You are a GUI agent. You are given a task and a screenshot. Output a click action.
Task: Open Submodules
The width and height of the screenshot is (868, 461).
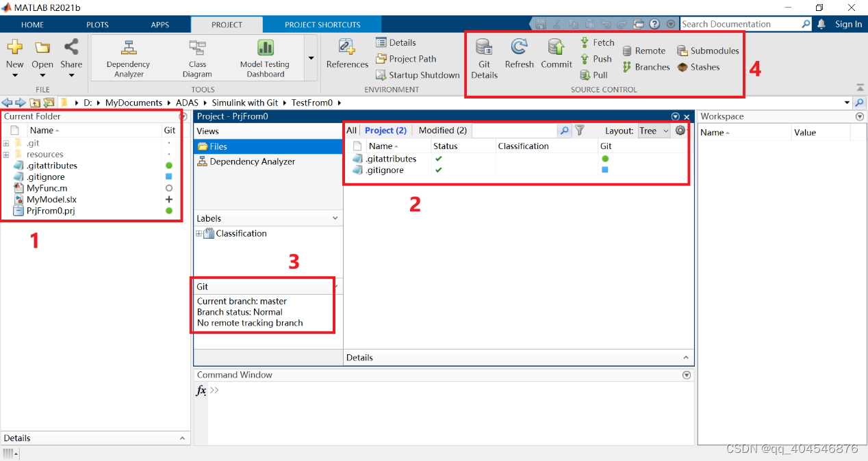pyautogui.click(x=708, y=51)
